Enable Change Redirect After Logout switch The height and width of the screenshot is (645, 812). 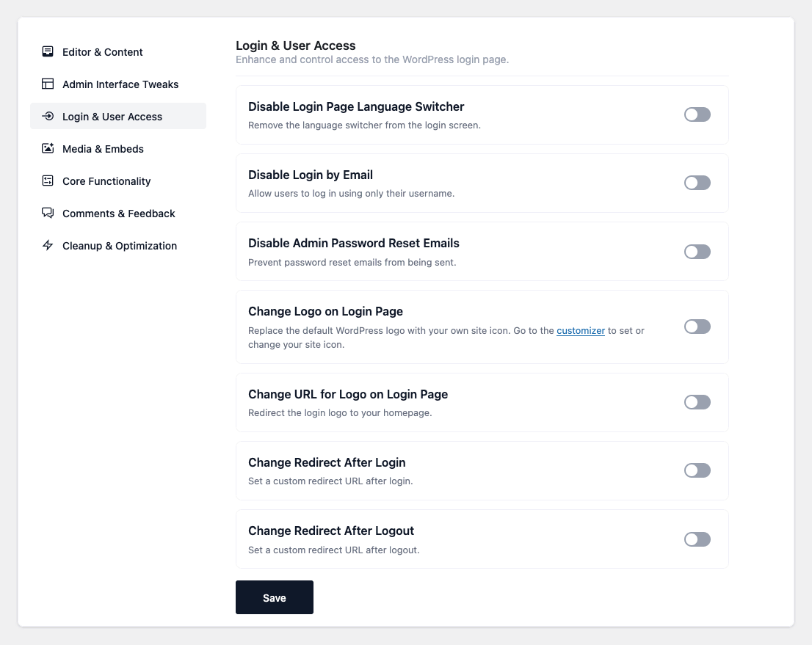coord(697,539)
